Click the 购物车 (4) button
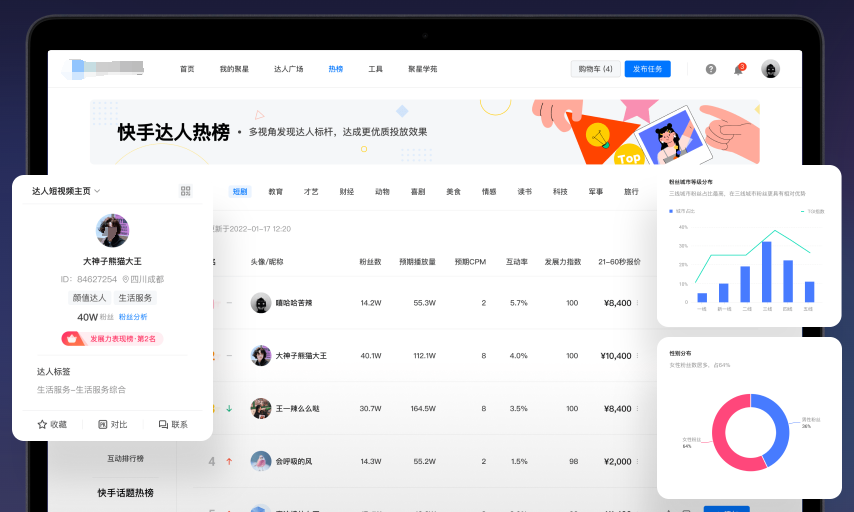This screenshot has height=512, width=854. click(x=595, y=69)
